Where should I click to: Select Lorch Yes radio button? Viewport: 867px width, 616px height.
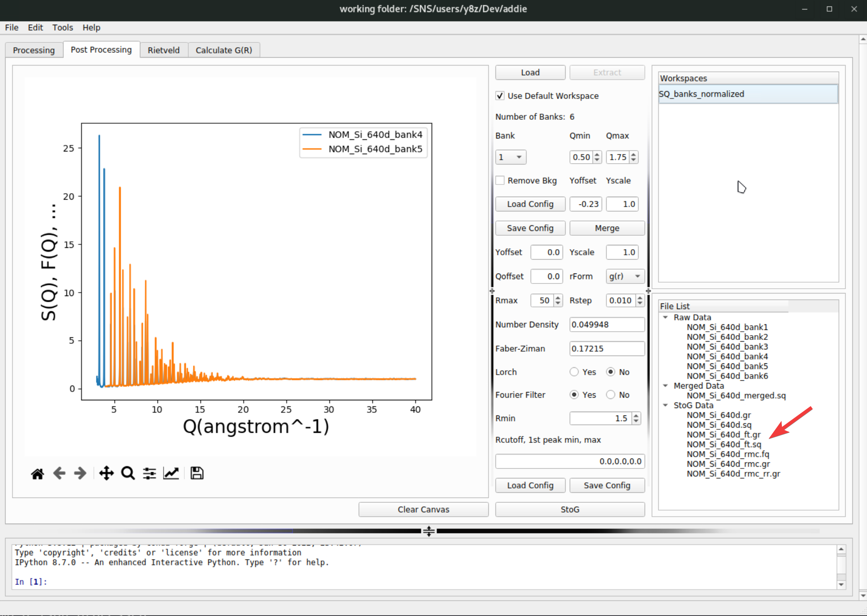pos(574,372)
